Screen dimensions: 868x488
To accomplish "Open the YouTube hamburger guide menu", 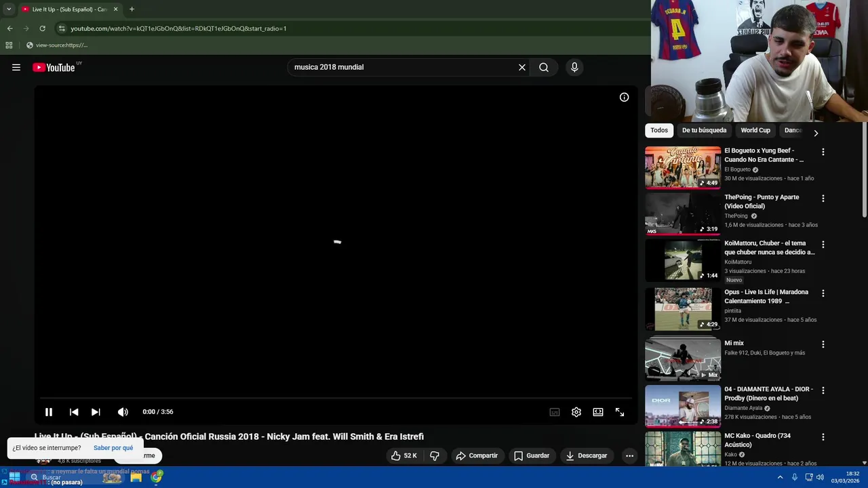I will click(x=16, y=67).
